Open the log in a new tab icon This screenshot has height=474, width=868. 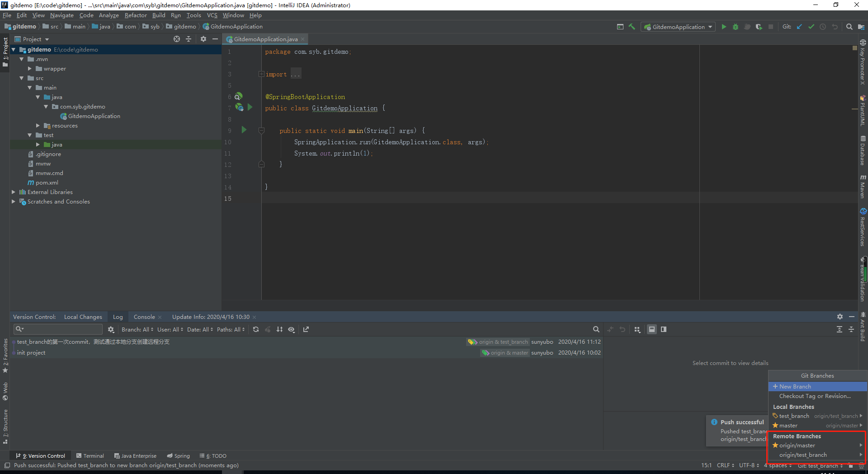coord(306,329)
